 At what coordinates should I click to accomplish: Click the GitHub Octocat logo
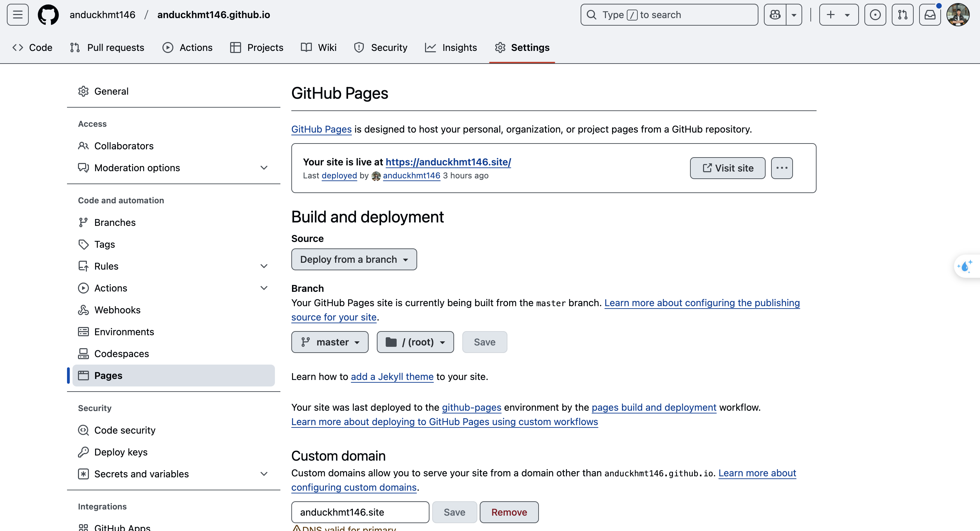click(x=48, y=15)
